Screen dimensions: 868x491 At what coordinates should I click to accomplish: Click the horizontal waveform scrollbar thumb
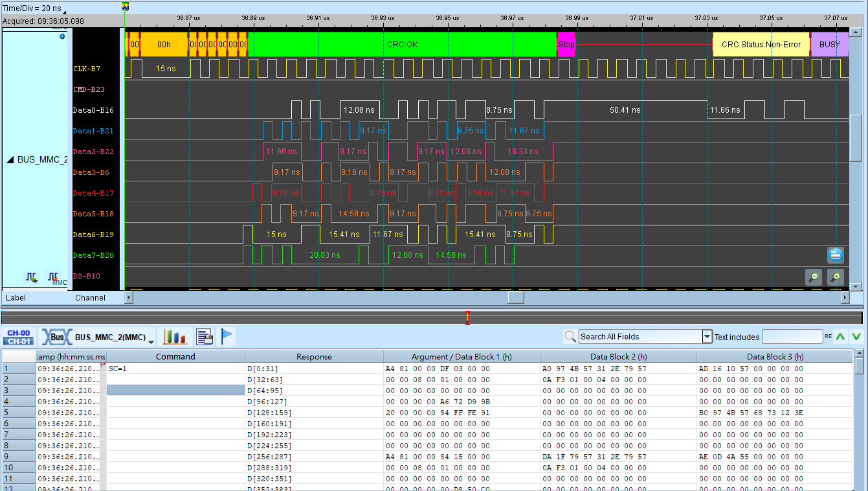[x=516, y=297]
